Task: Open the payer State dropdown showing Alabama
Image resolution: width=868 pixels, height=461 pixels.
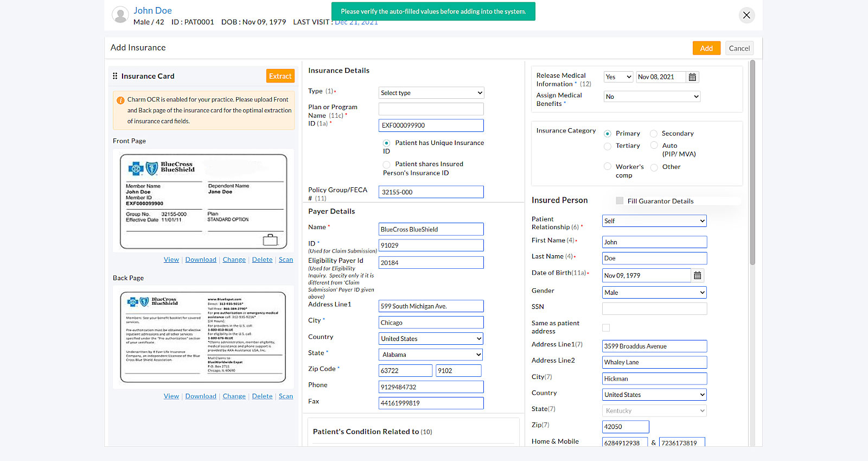Action: pyautogui.click(x=431, y=355)
